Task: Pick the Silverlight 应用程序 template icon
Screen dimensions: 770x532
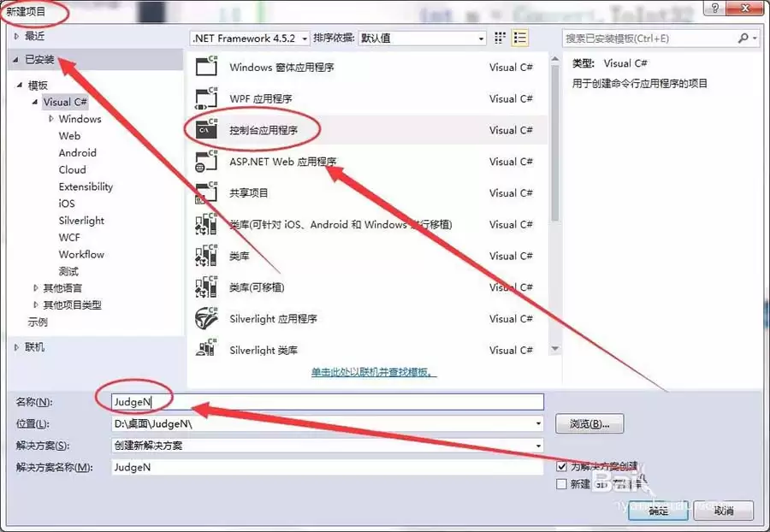Action: click(206, 318)
